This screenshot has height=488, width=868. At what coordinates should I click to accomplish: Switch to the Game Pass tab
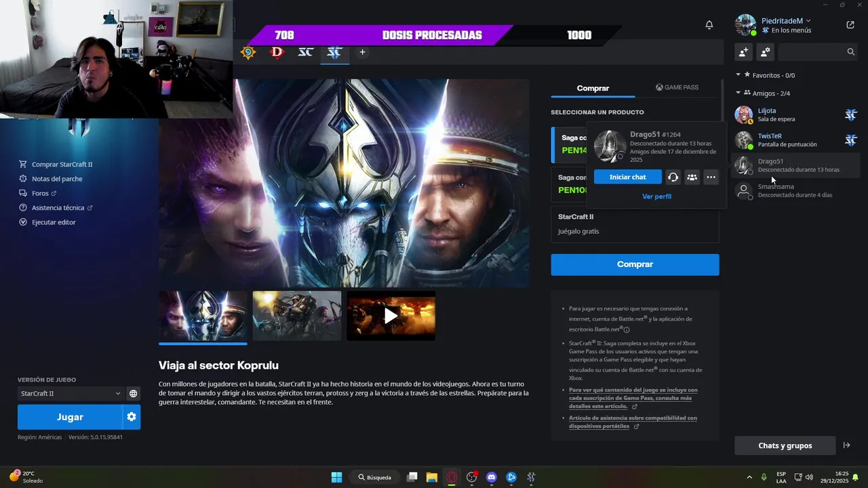click(x=677, y=87)
